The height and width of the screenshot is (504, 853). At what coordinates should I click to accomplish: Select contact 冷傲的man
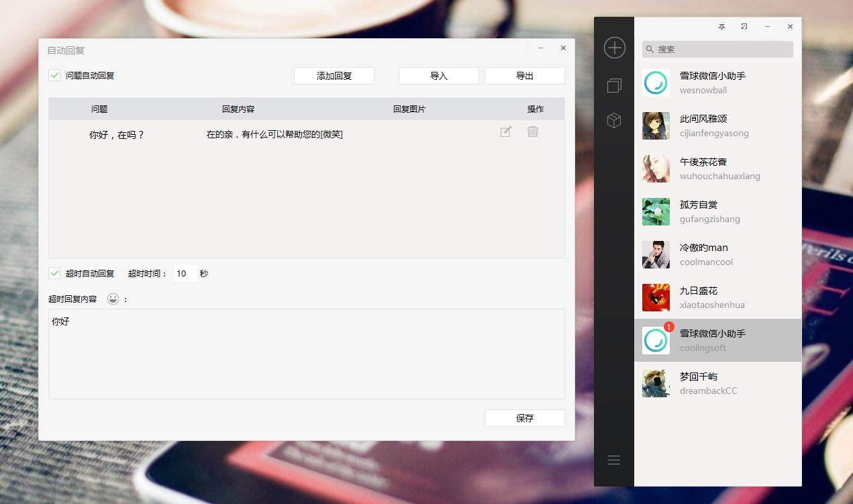coord(717,254)
